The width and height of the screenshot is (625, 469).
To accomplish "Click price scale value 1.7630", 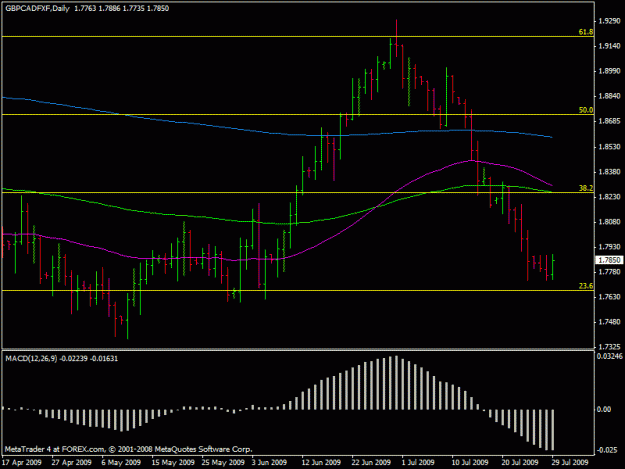I will [x=610, y=297].
